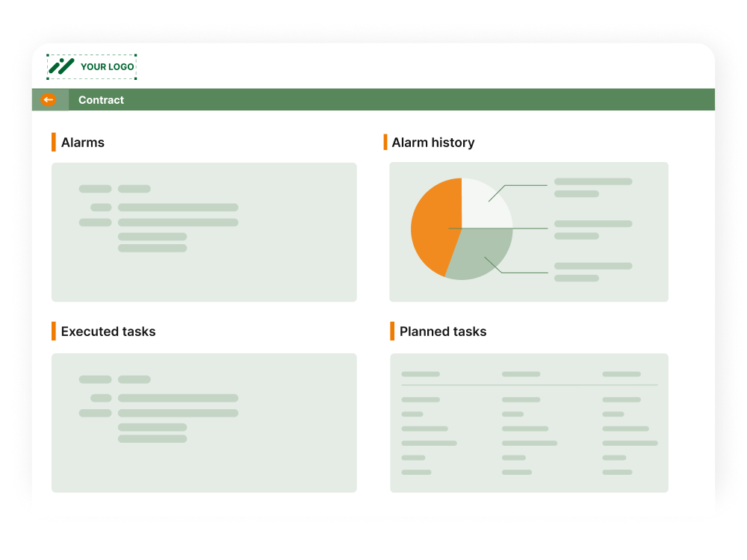Select the Alarm history heading
The height and width of the screenshot is (560, 747).
(433, 143)
